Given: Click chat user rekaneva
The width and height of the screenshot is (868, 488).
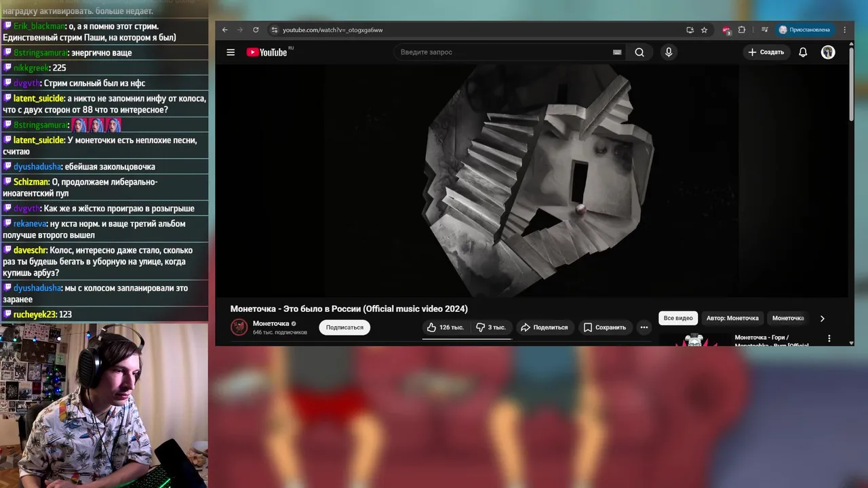Looking at the screenshot, I should (x=30, y=224).
